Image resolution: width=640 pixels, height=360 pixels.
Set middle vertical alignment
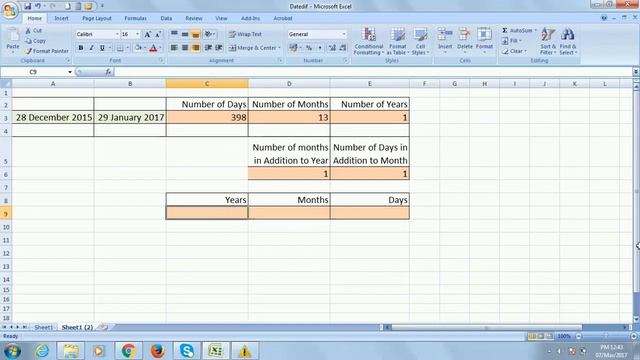pos(185,34)
